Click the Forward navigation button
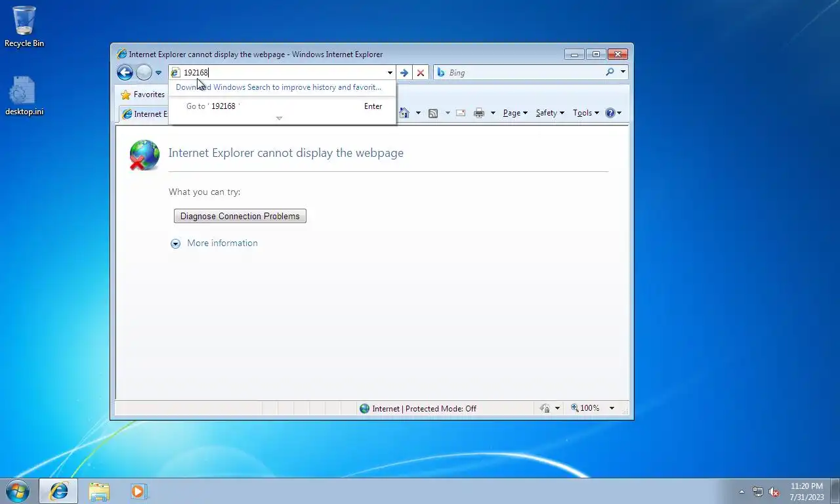Screen dimensions: 840x504 click(144, 73)
